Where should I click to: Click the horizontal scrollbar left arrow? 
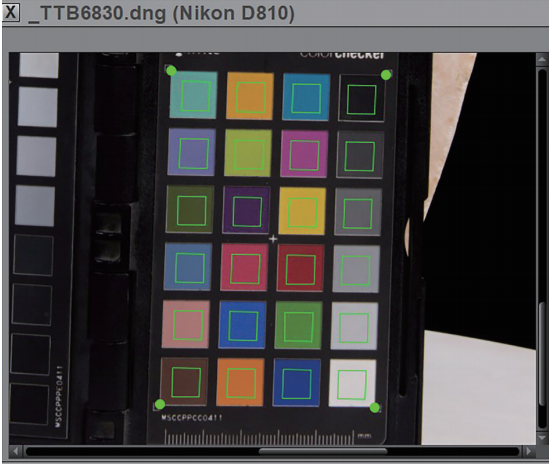(x=16, y=451)
